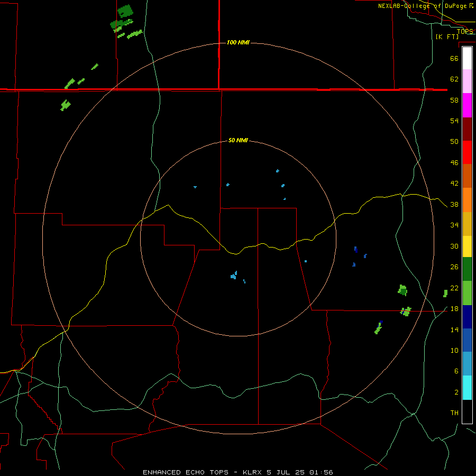Pick the gold legend color band
The height and width of the screenshot is (476, 476).
467,224
